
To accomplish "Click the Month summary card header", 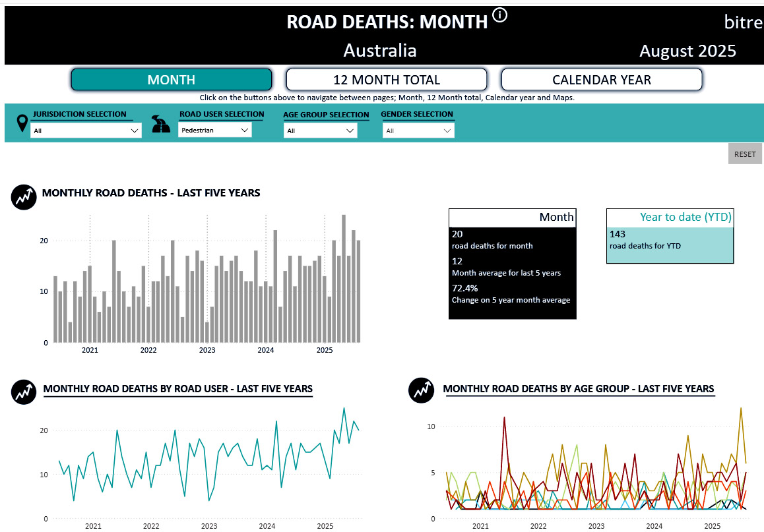I will [512, 218].
